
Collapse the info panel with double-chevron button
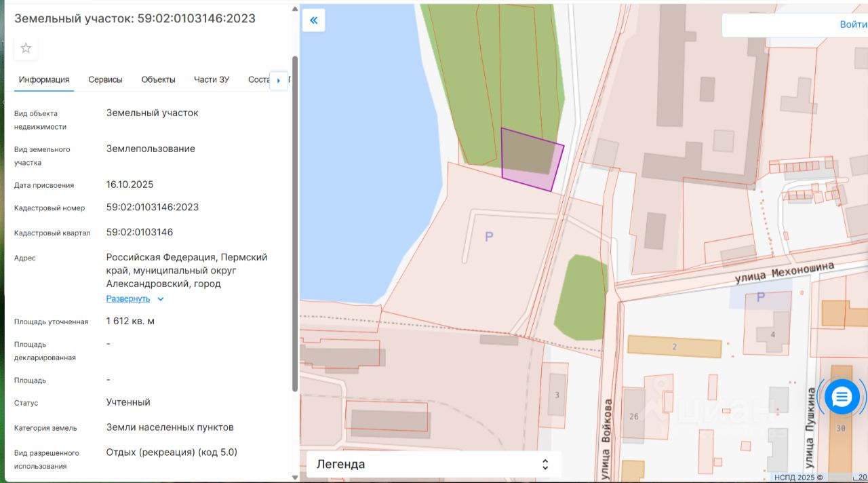point(313,20)
